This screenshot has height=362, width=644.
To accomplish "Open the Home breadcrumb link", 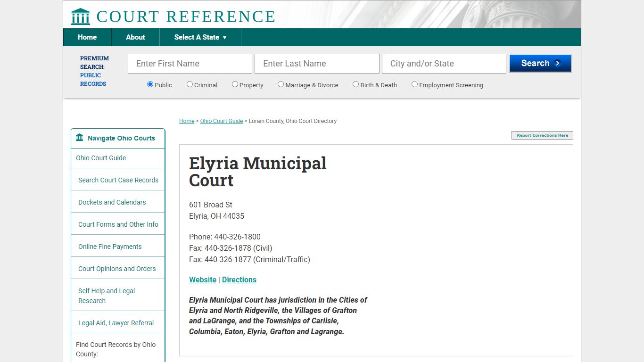I will coord(187,121).
